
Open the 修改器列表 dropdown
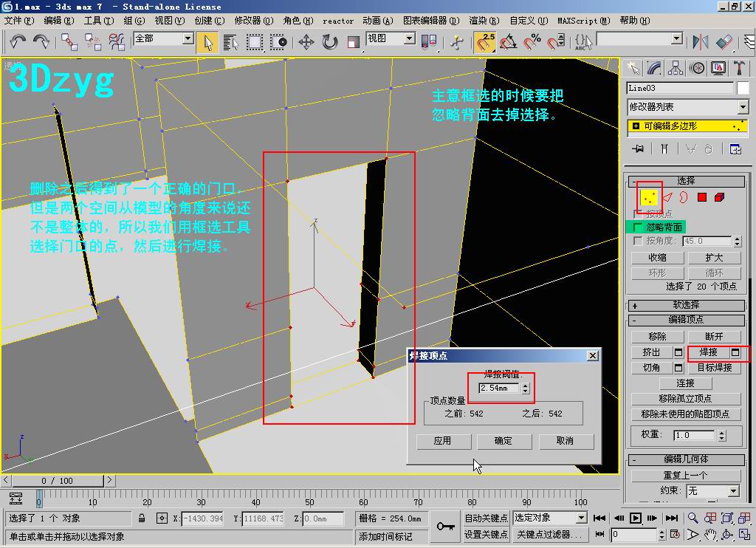pyautogui.click(x=742, y=107)
